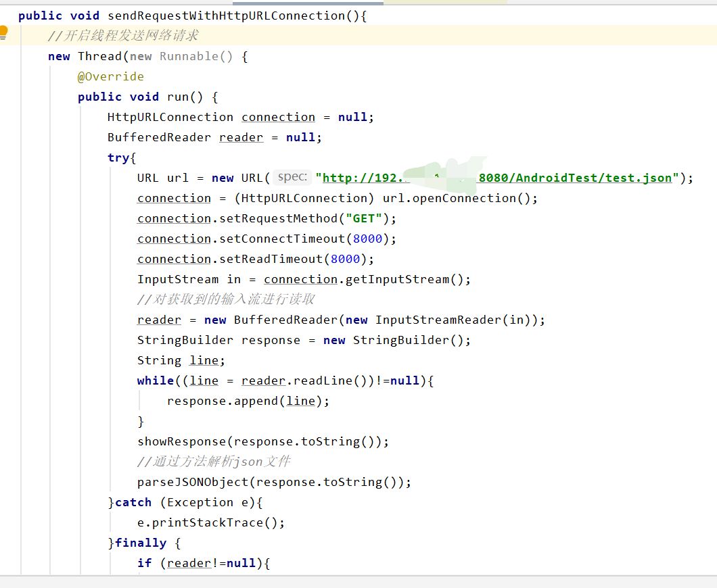This screenshot has height=588, width=717.
Task: Click the catch keyword
Action: coord(133,501)
